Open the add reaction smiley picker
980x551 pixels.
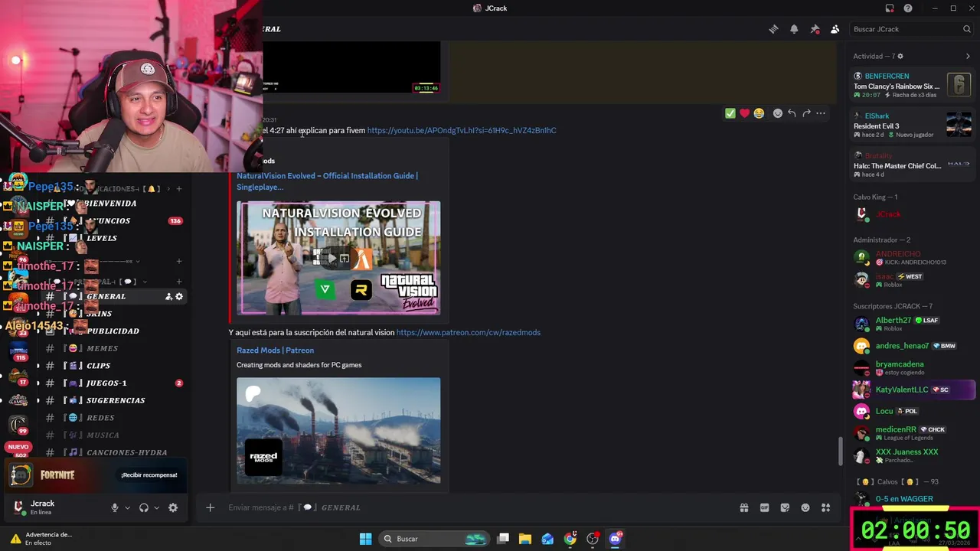pos(778,113)
